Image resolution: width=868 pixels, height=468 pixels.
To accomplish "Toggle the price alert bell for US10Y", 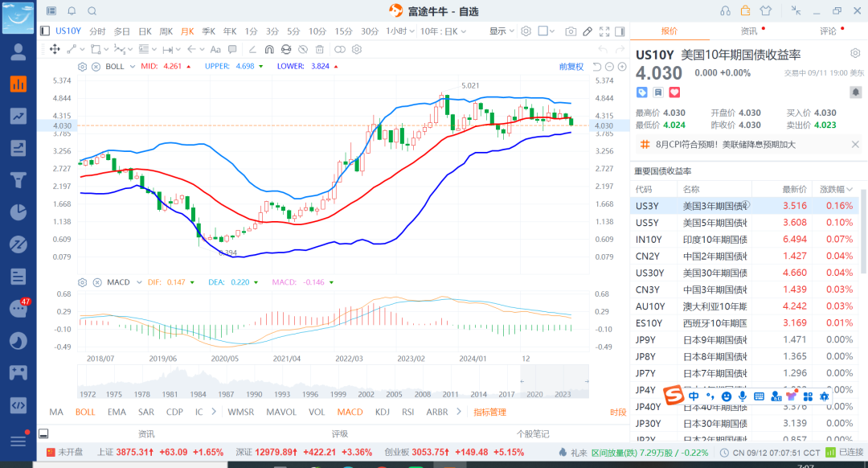I will point(855,92).
